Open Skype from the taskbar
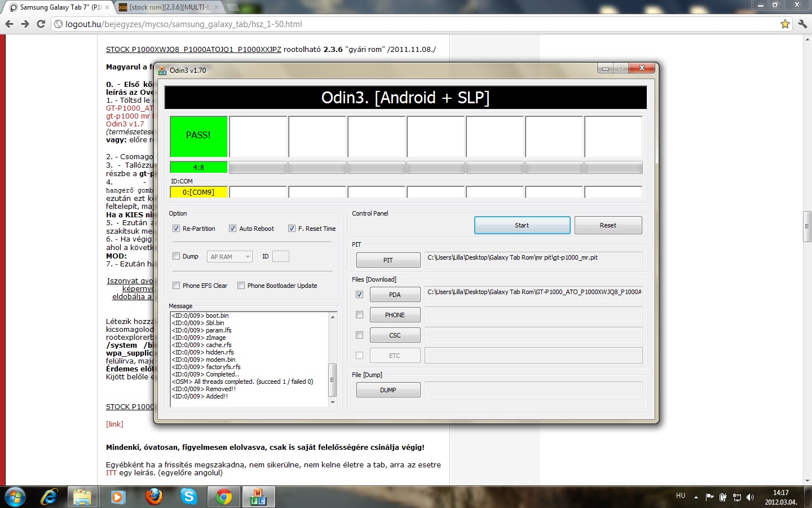 pos(189,497)
